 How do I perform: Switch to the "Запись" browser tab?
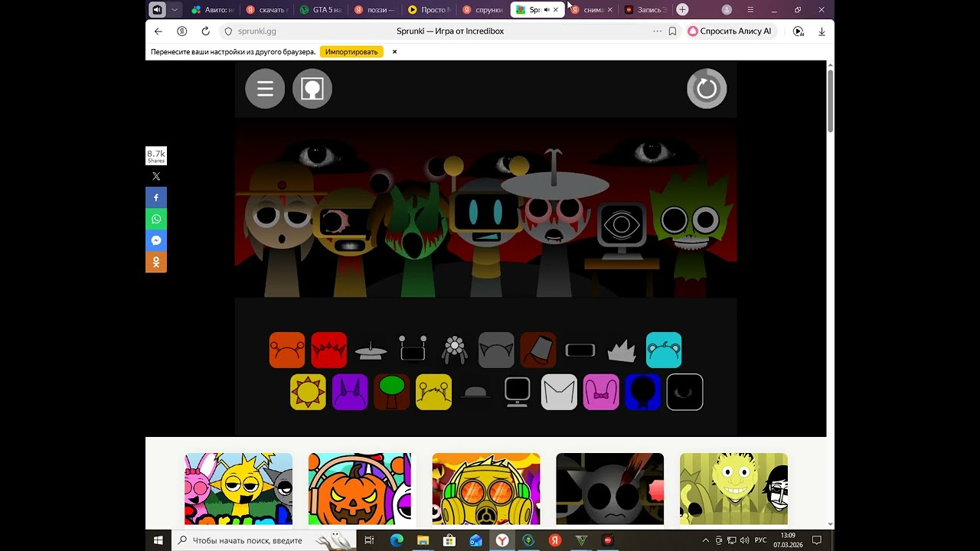click(x=646, y=10)
